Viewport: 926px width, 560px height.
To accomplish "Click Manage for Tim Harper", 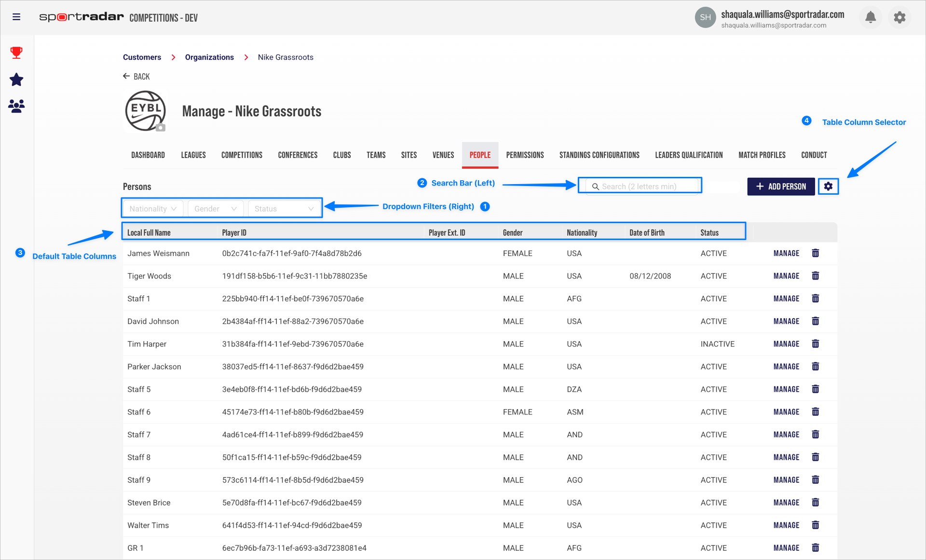I will [x=786, y=344].
